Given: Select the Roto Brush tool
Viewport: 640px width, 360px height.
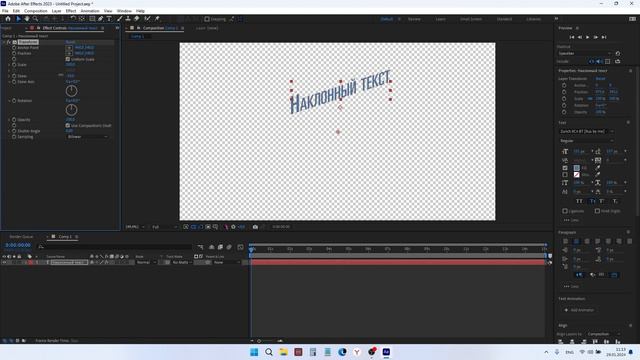Looking at the screenshot, I should tap(147, 19).
